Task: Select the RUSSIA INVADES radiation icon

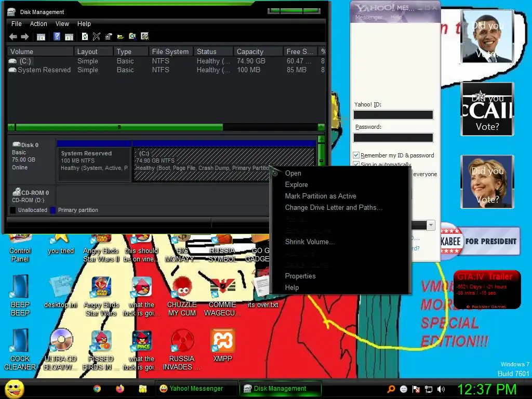Action: click(182, 350)
